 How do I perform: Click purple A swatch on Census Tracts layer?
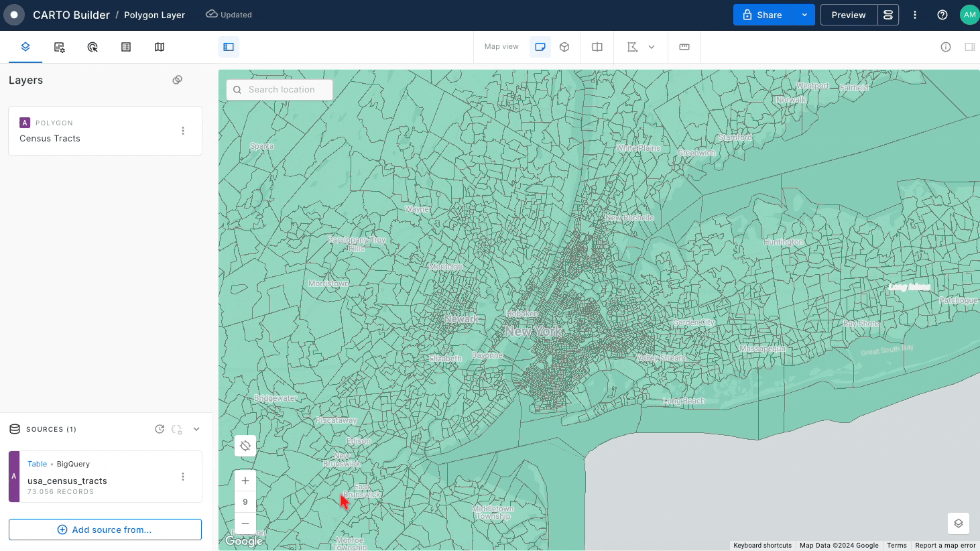coord(25,123)
